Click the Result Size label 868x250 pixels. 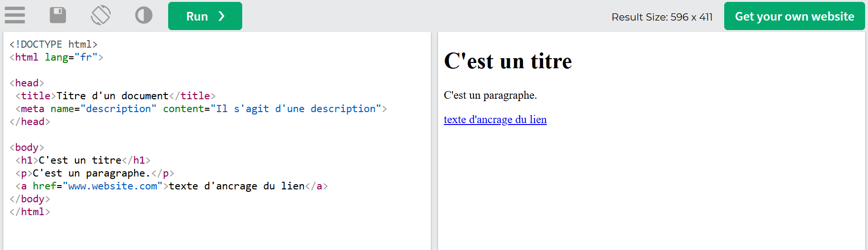[x=662, y=17]
